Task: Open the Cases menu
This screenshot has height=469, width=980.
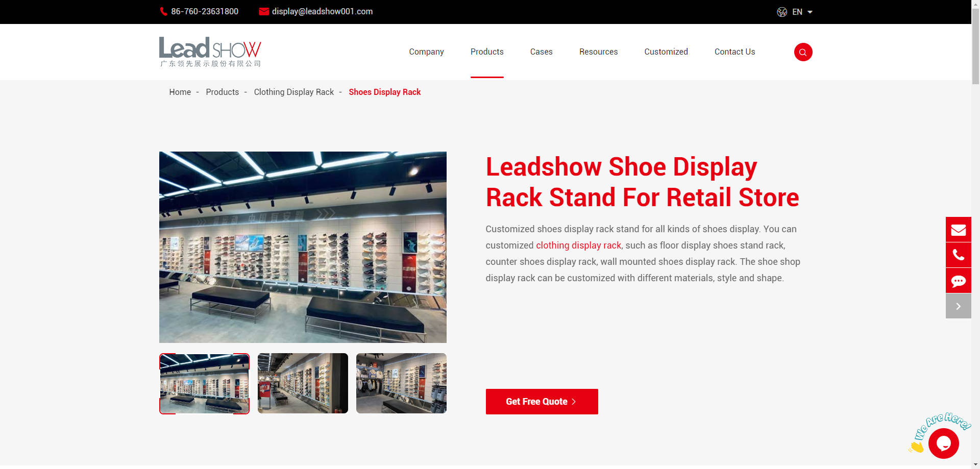Action: pos(541,52)
